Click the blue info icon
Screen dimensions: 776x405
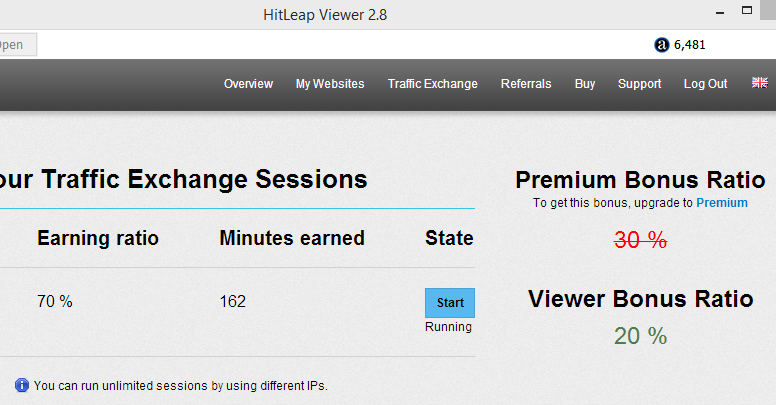click(22, 385)
